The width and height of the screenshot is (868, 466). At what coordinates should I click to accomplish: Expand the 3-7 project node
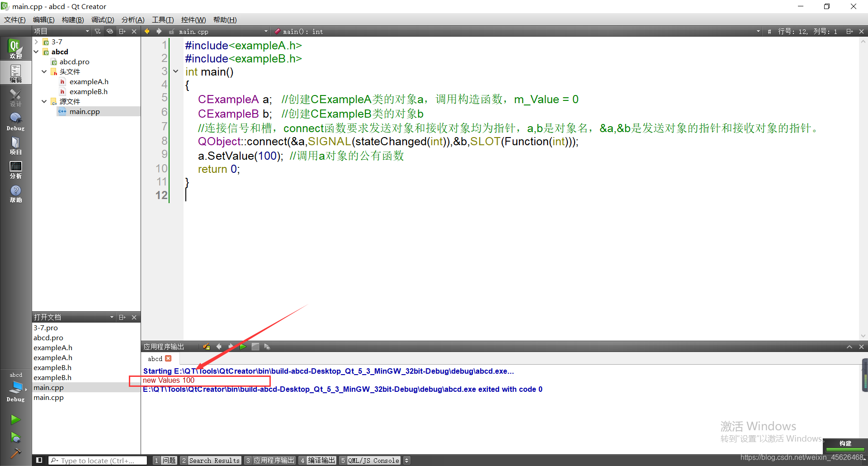pos(36,42)
